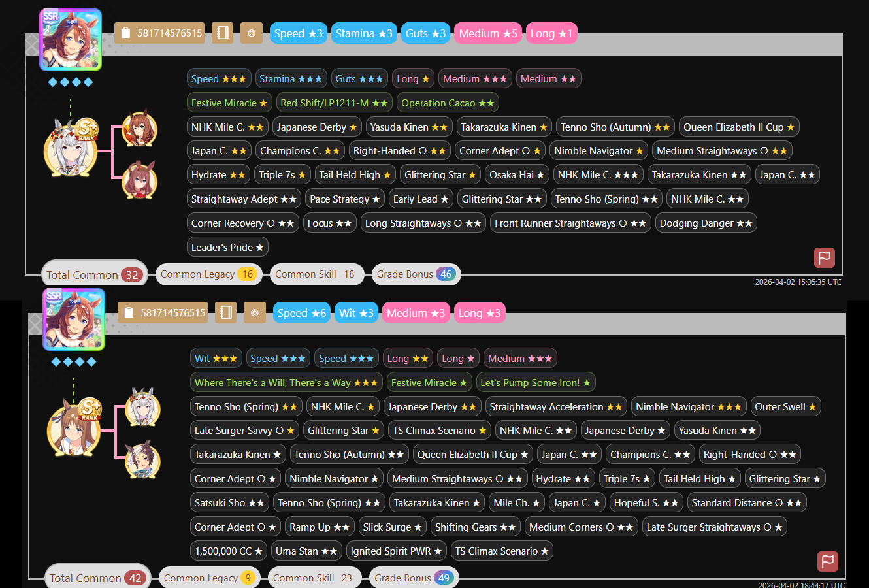Select the Common Legacy 16 pill
The width and height of the screenshot is (869, 588).
[208, 274]
